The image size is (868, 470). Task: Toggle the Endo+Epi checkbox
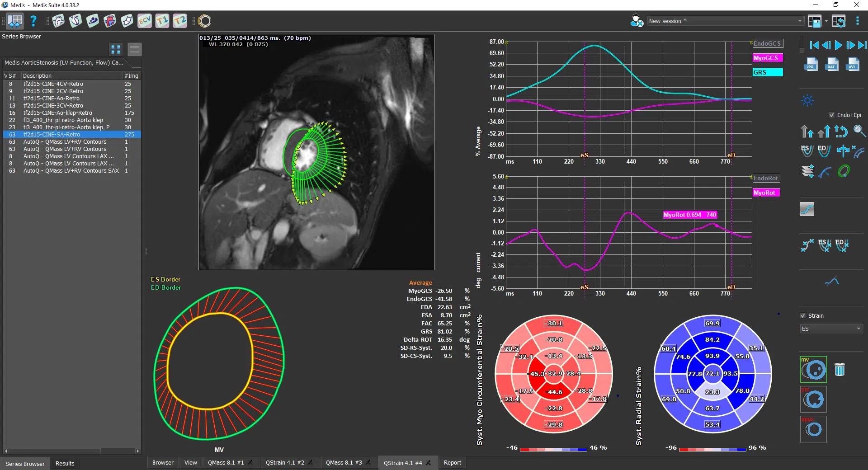click(832, 115)
